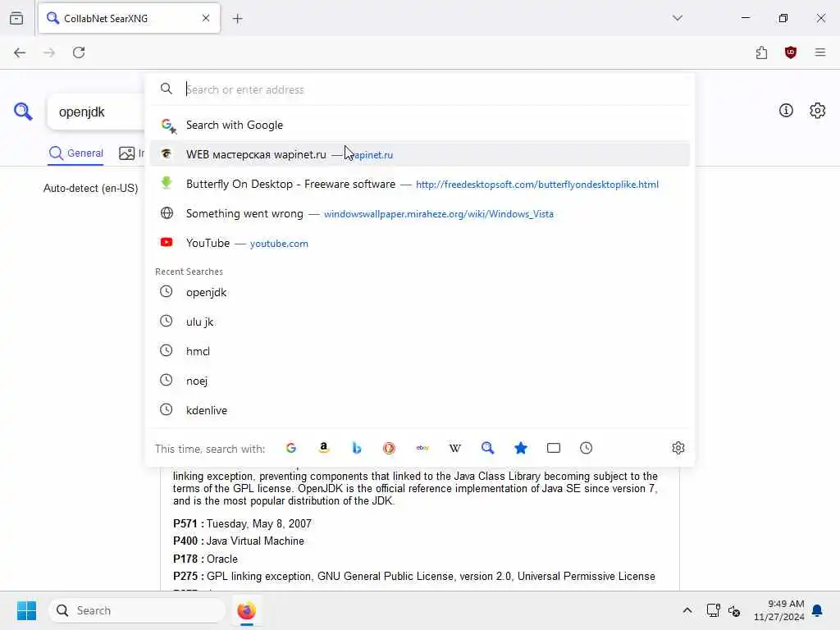This screenshot has width=840, height=630.
Task: Click the Windows taskbar Search box
Action: point(137,610)
